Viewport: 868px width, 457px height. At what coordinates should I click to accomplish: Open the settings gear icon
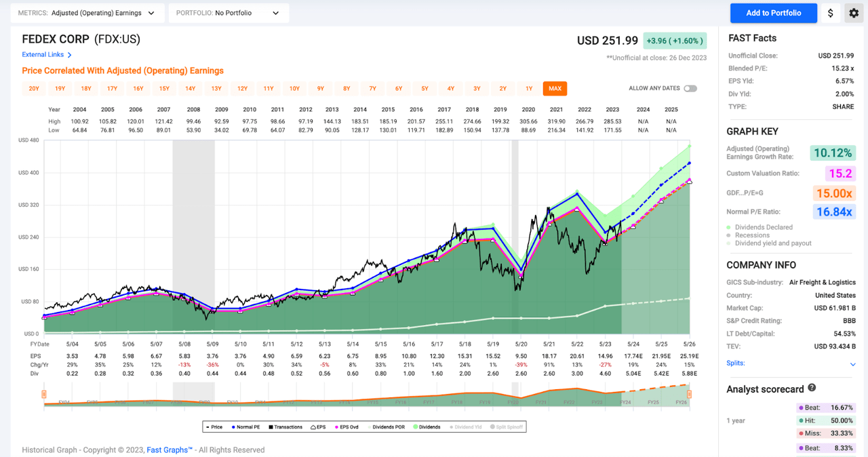853,13
